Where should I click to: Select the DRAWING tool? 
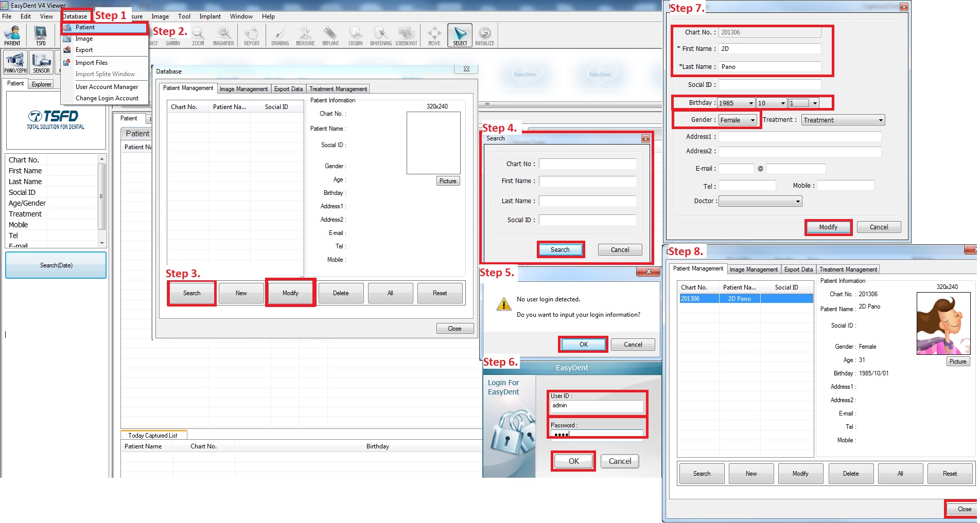click(280, 35)
